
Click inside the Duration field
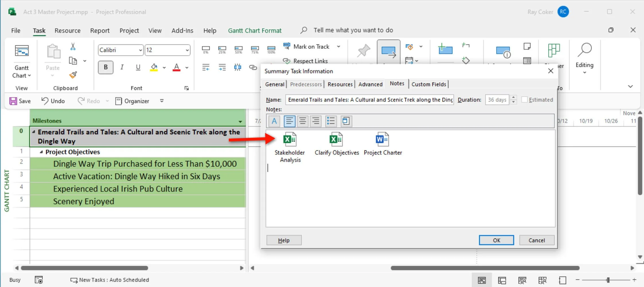pyautogui.click(x=497, y=100)
